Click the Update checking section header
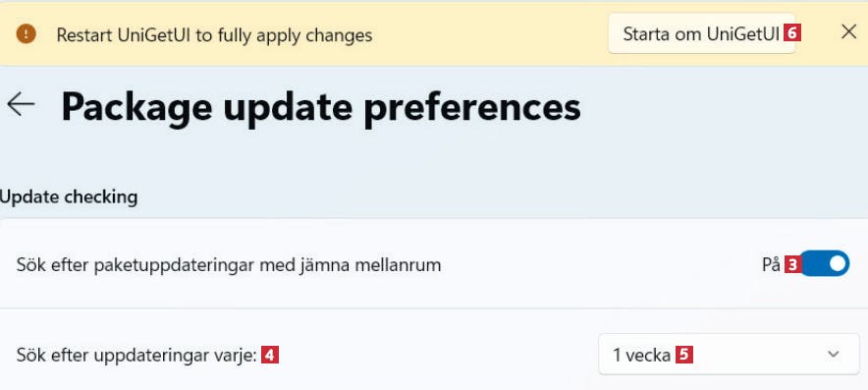 [69, 197]
